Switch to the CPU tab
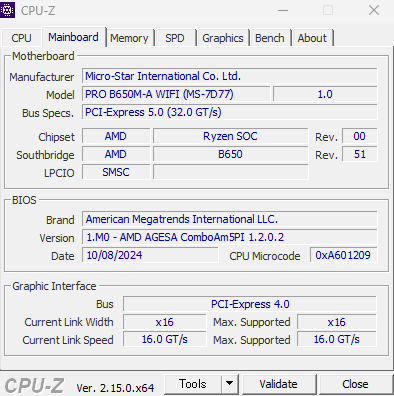Viewport: 394px width, 396px height. (21, 38)
